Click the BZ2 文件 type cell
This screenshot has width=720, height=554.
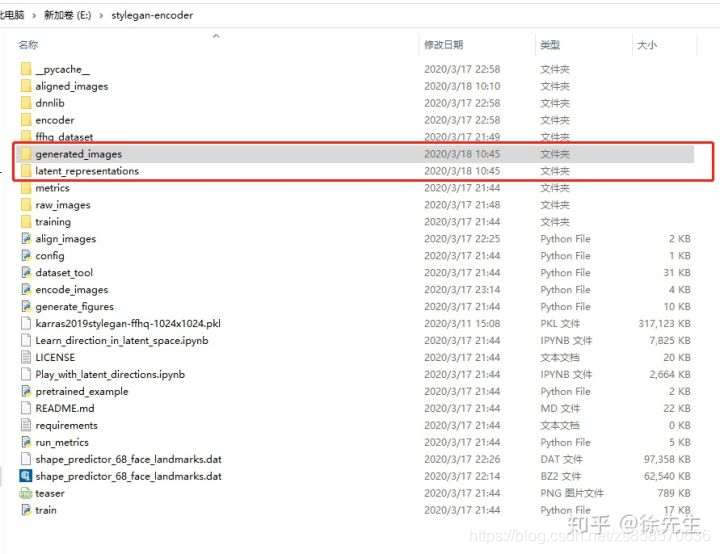click(561, 476)
